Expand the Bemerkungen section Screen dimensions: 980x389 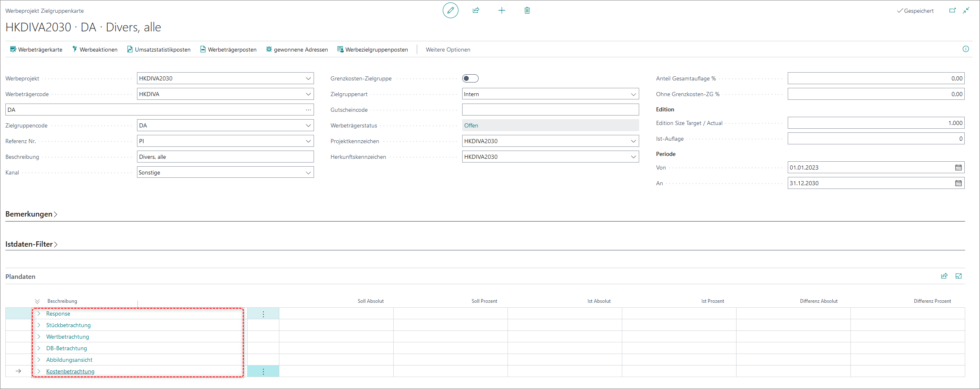[31, 214]
